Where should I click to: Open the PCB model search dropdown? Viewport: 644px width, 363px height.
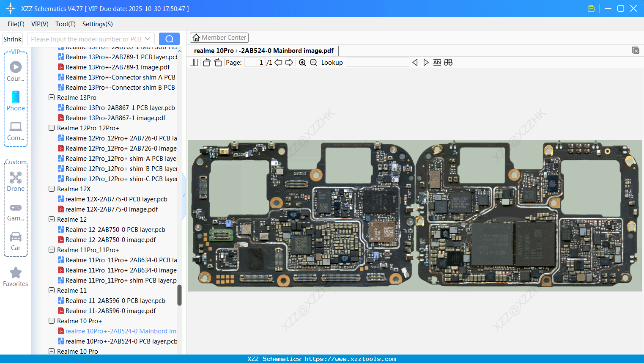coord(148,38)
